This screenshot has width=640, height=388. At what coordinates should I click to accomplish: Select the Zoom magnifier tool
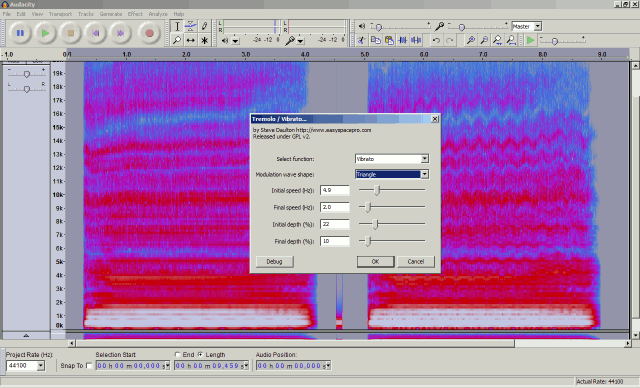177,40
